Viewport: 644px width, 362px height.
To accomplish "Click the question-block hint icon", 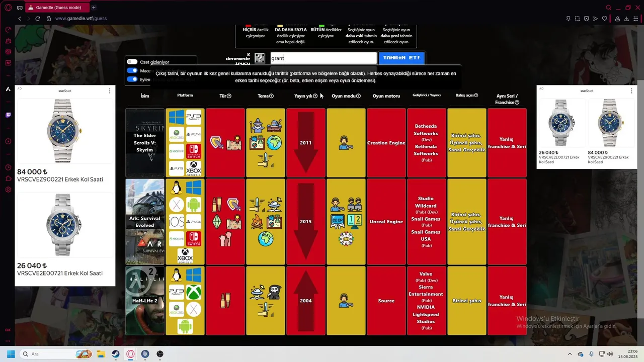I will click(x=260, y=58).
